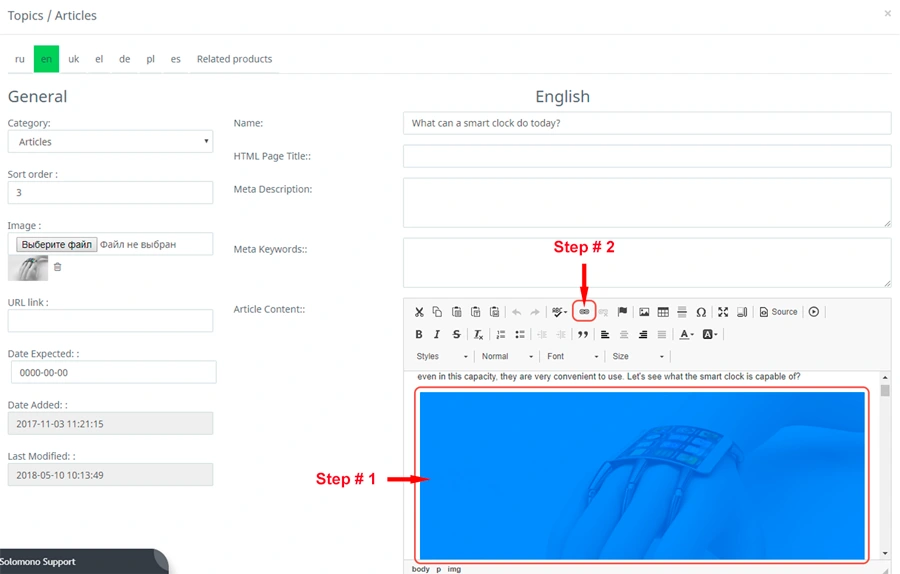
Task: Select the Cut scissors icon
Action: [419, 312]
